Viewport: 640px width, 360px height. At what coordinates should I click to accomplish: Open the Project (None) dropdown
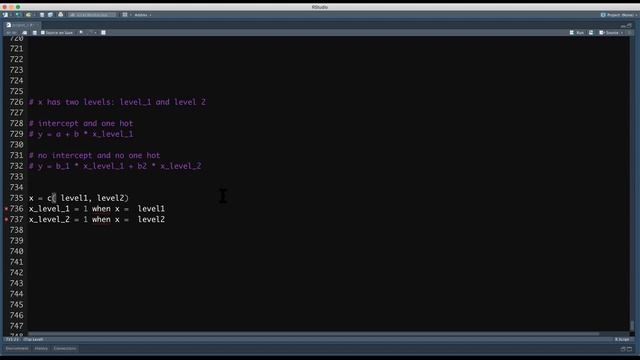619,15
